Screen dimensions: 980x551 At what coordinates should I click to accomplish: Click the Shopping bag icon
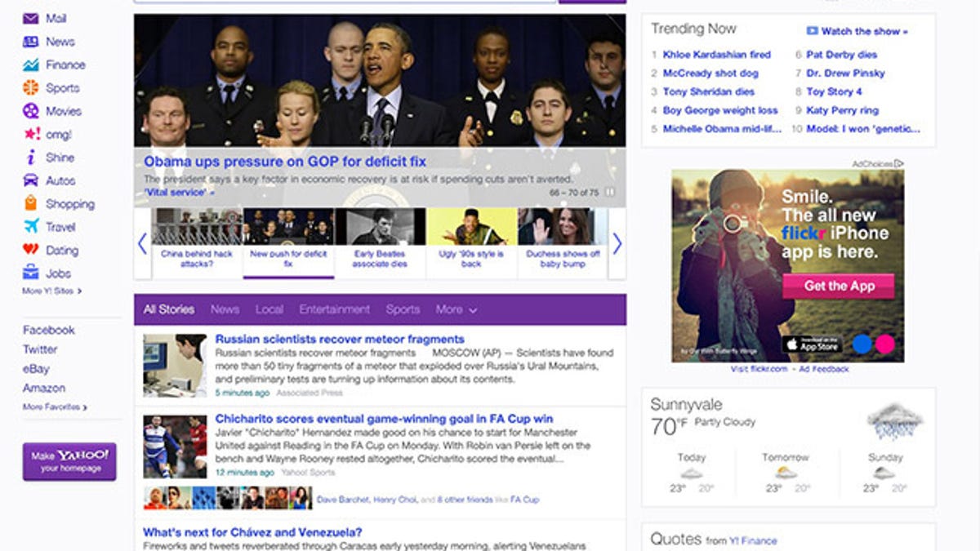29,203
